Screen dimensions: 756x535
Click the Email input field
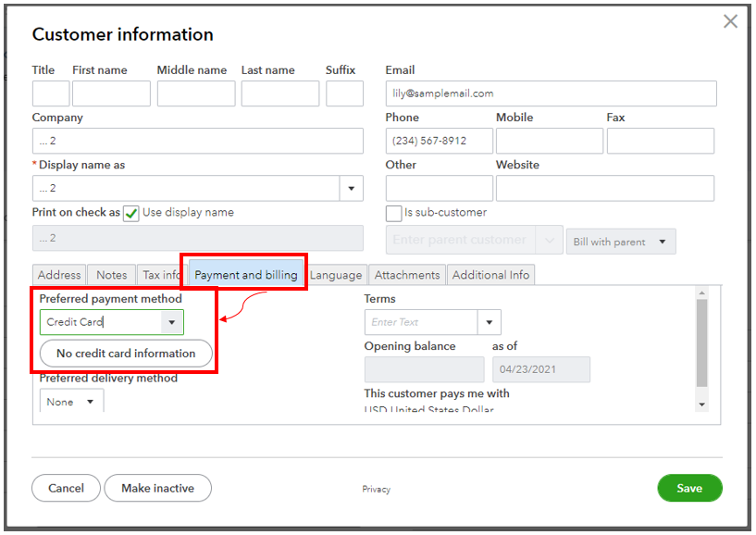coord(551,93)
